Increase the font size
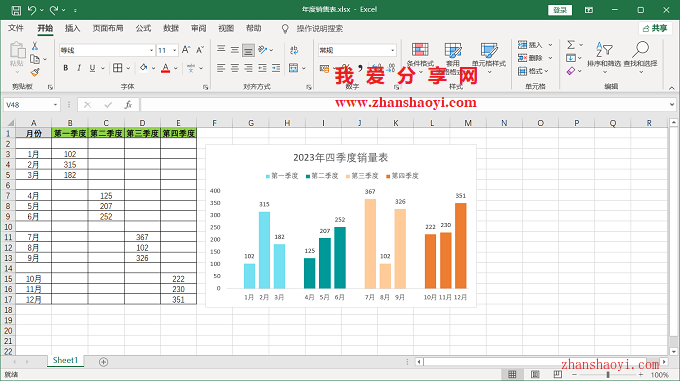The width and height of the screenshot is (680, 381). [x=186, y=50]
